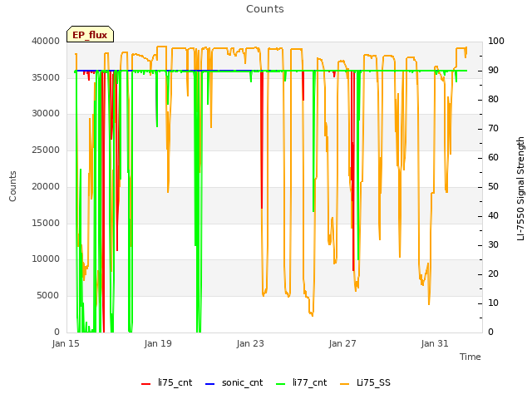532x399 pixels.
Task: Click the 80 right axis label
Action: (493, 100)
